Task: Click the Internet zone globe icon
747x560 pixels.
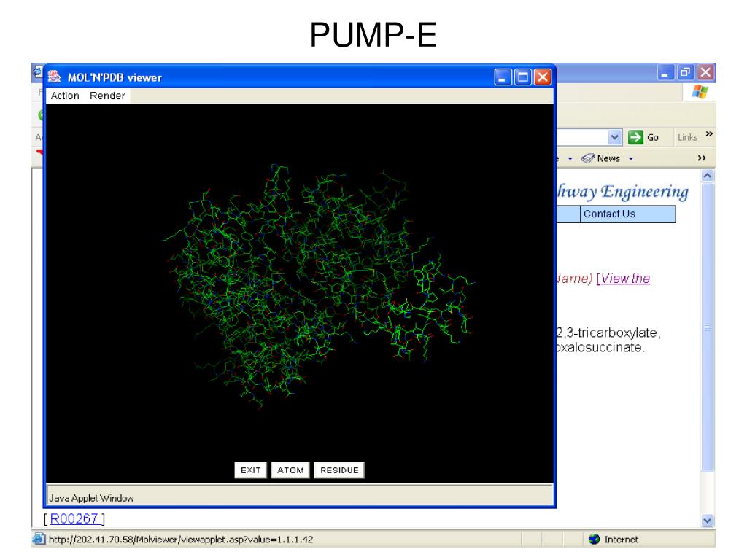Action: 594,539
